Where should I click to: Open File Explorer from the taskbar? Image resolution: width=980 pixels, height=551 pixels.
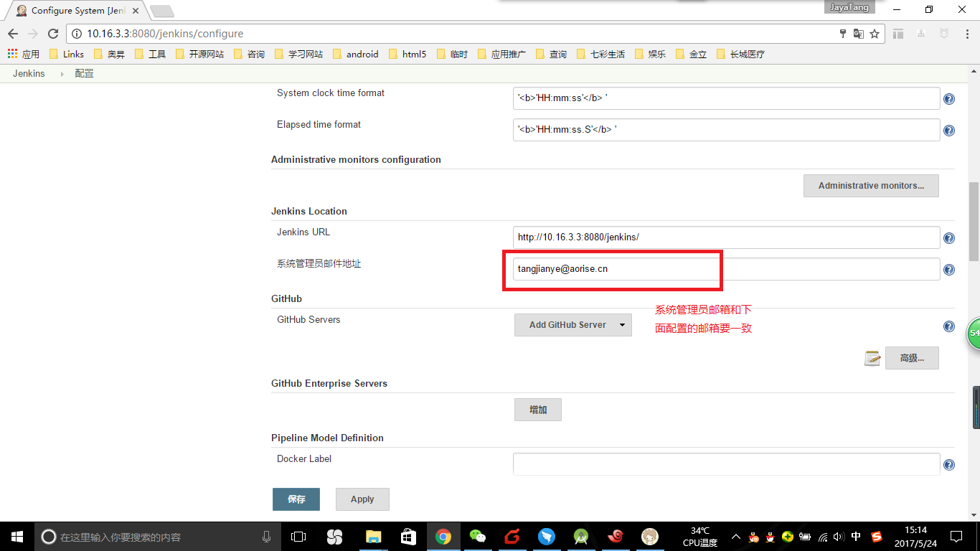coord(373,537)
